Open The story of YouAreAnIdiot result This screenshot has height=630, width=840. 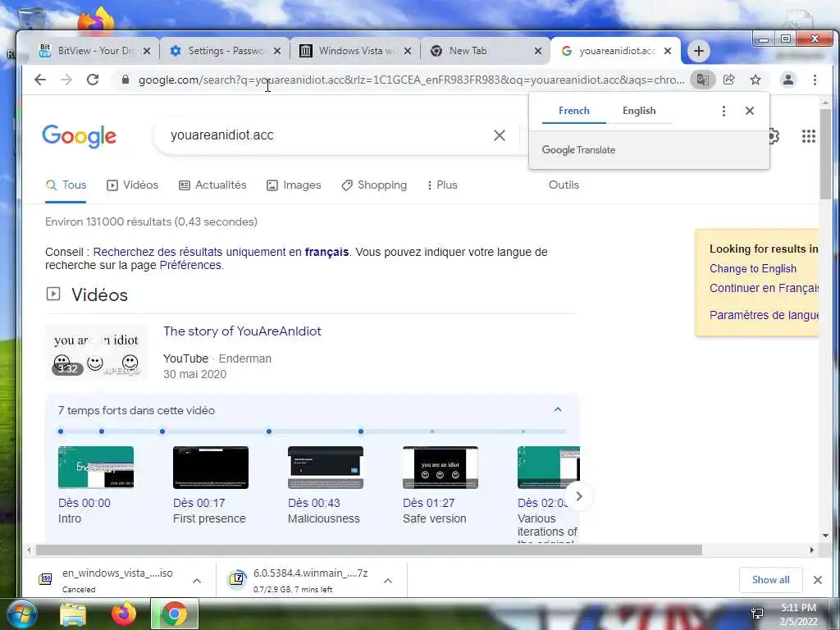coord(242,331)
